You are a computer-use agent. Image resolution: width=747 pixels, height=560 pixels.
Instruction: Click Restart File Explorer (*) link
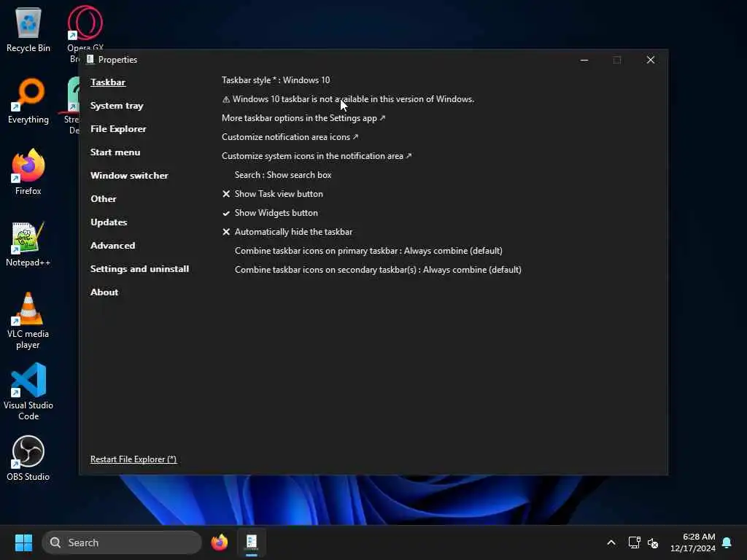tap(133, 459)
